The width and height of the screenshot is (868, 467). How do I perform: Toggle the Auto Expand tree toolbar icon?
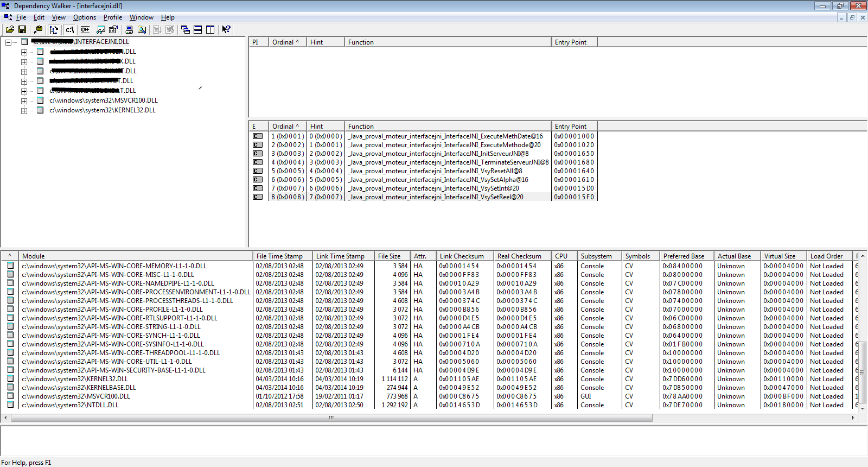pyautogui.click(x=54, y=29)
